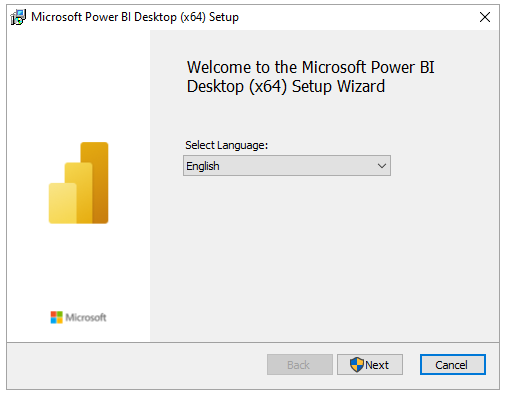Click the Welcome Setup Wizard heading

[x=310, y=77]
